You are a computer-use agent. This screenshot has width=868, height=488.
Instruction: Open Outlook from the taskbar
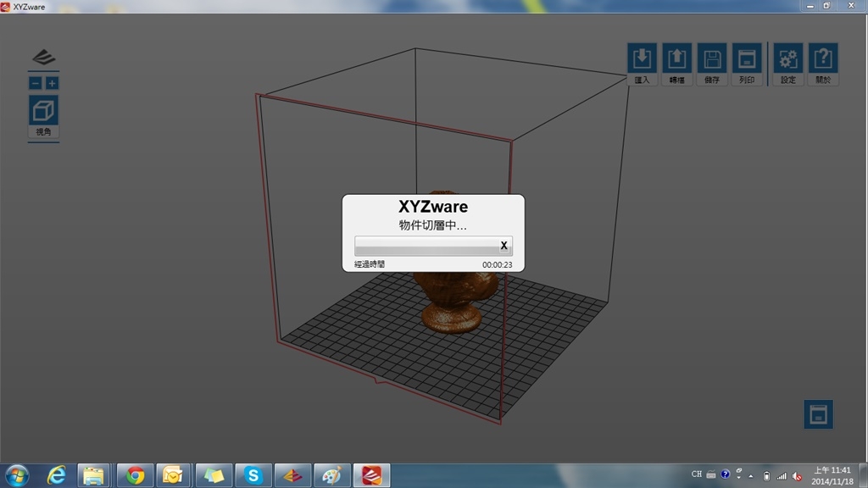(173, 476)
